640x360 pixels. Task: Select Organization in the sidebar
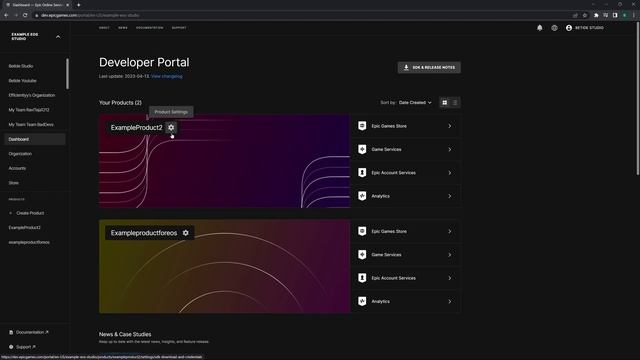tap(20, 154)
